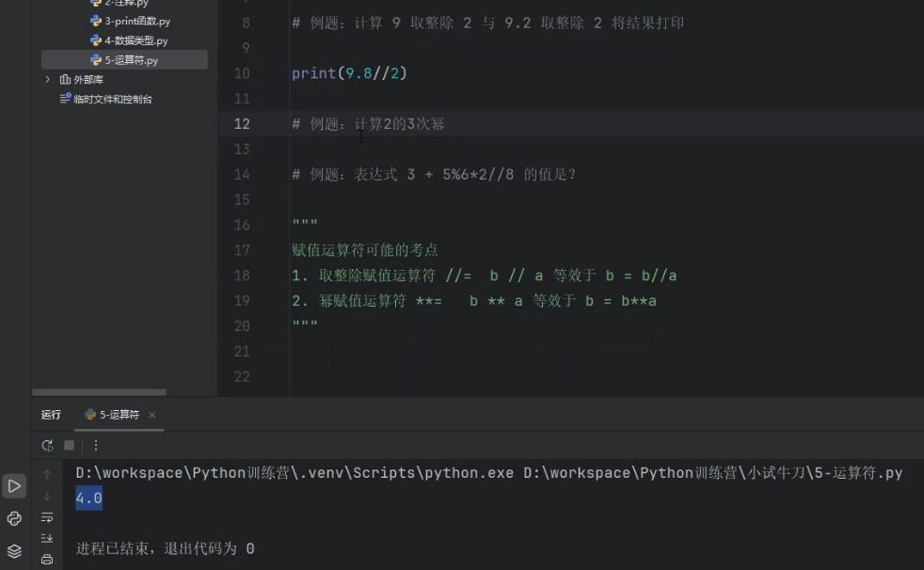Open the Python Console sidebar icon
Image resolution: width=924 pixels, height=570 pixels.
[x=14, y=518]
